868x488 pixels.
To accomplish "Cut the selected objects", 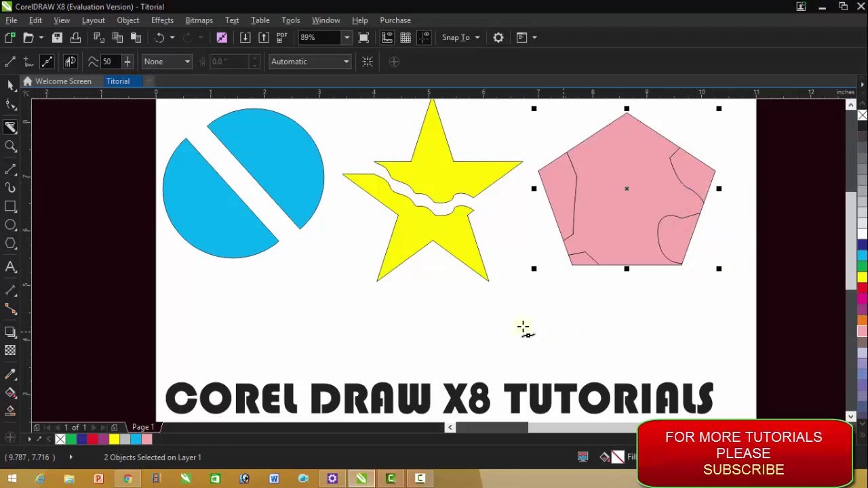I will tap(98, 37).
